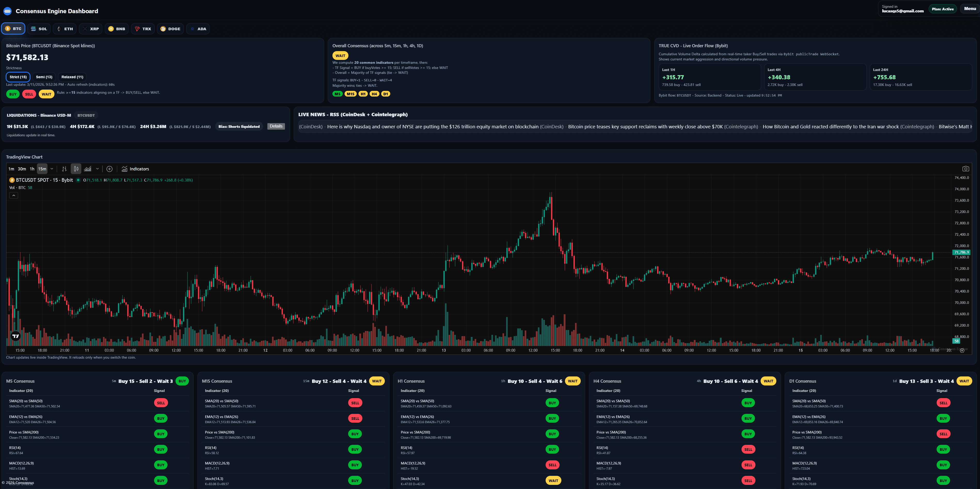The height and width of the screenshot is (489, 980).
Task: Open the chart style dropdown arrow
Action: (98, 169)
